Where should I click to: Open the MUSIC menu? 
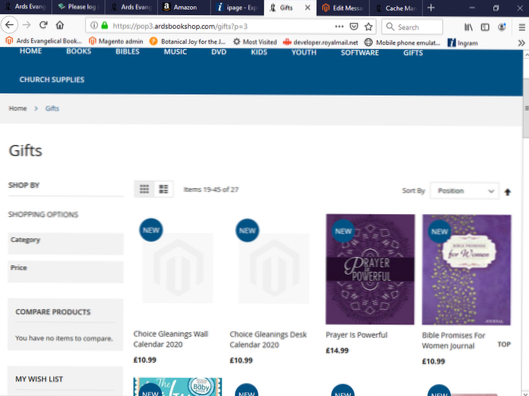point(175,52)
